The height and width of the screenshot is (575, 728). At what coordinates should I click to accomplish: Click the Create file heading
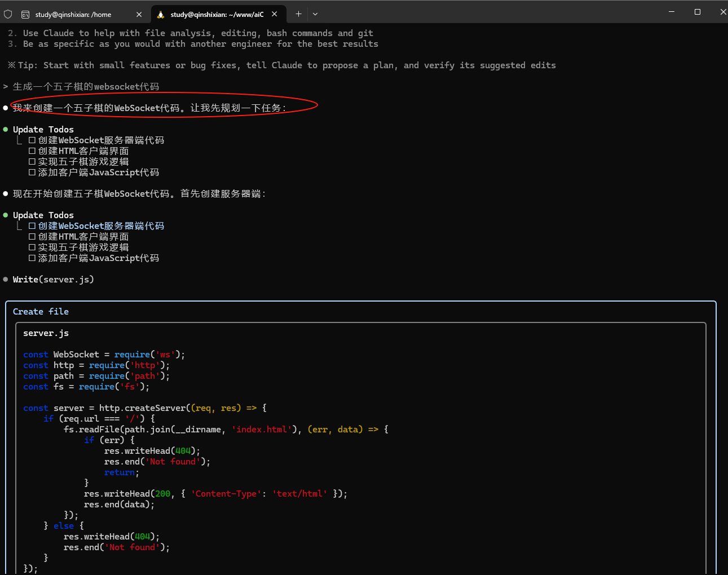[41, 312]
